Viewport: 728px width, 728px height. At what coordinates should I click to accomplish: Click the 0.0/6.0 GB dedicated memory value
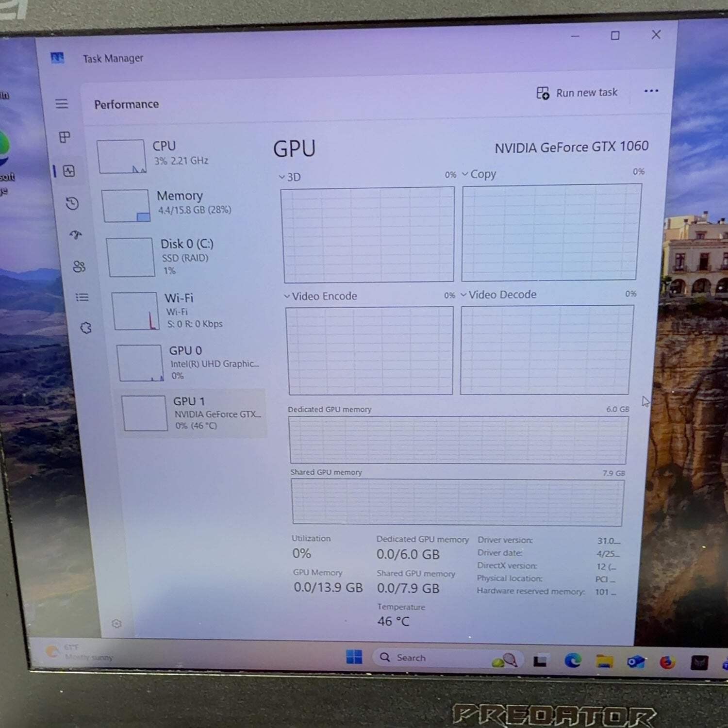click(x=408, y=554)
